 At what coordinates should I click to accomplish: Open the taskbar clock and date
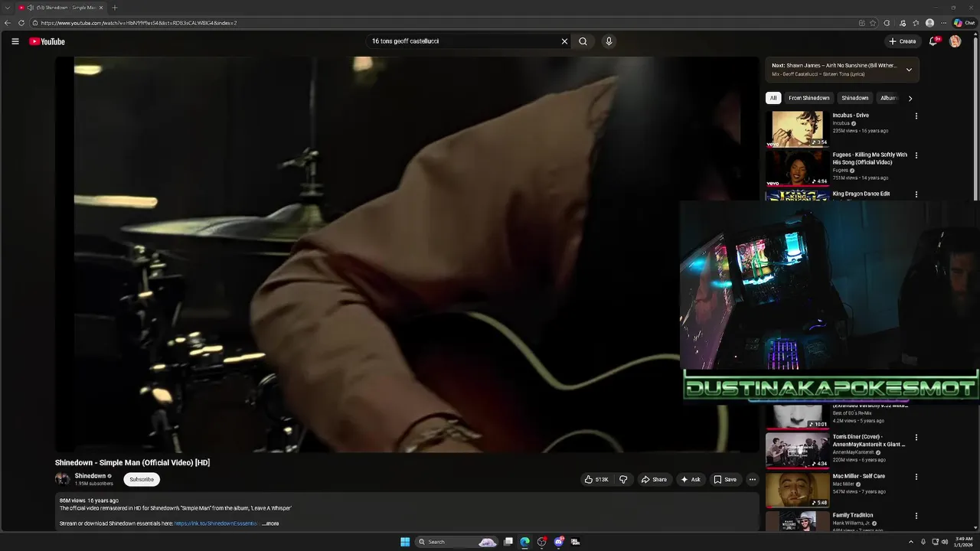pos(964,542)
